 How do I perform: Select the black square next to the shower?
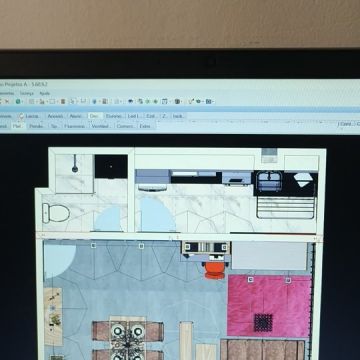pyautogui.click(x=111, y=166)
